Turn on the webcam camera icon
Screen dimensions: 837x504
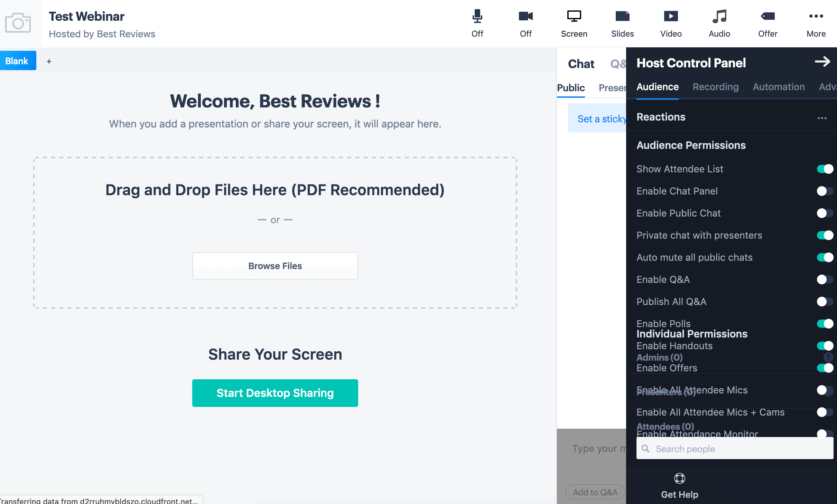[526, 16]
